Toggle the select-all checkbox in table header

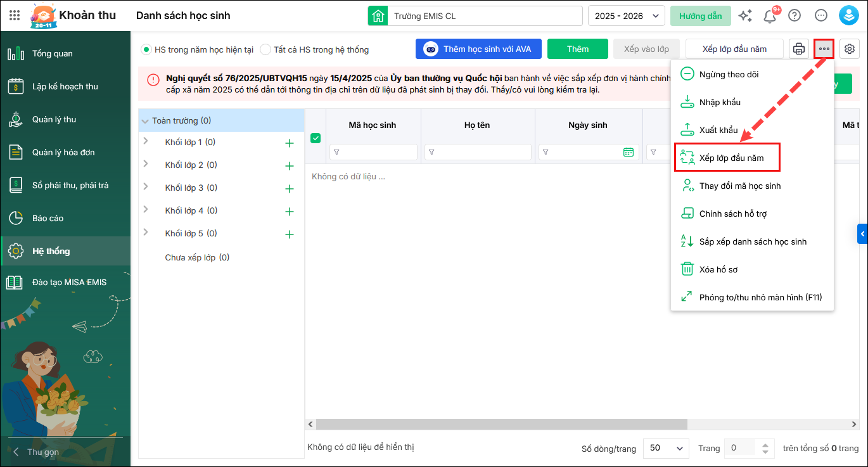click(x=316, y=138)
